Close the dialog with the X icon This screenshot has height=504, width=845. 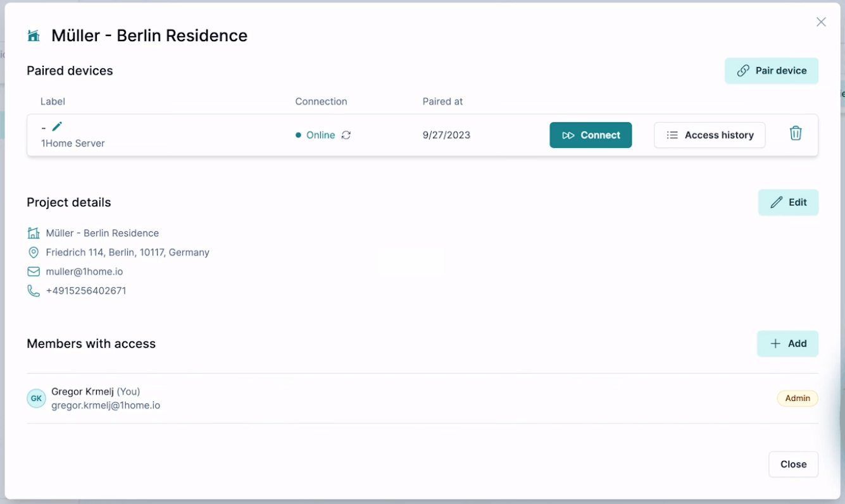point(821,22)
